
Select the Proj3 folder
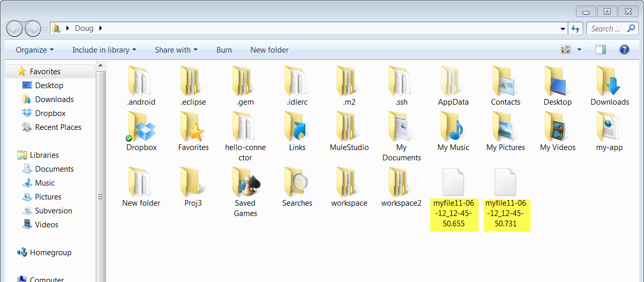[193, 187]
